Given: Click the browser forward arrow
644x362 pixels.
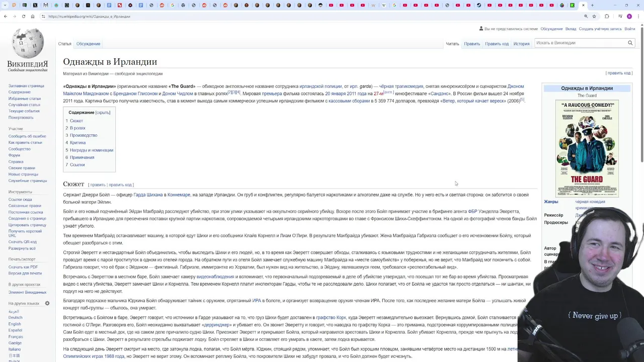Looking at the screenshot, I should coord(15,16).
